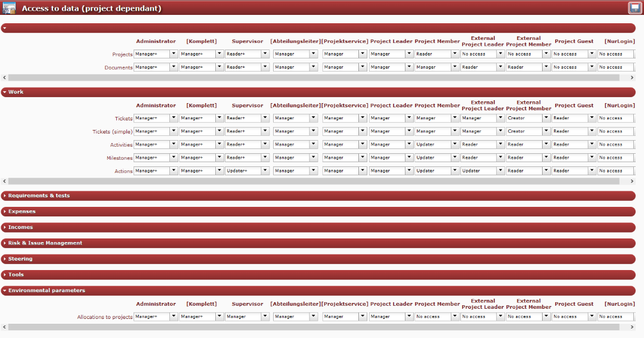Click the Tickets (simple) row label

[x=112, y=132]
